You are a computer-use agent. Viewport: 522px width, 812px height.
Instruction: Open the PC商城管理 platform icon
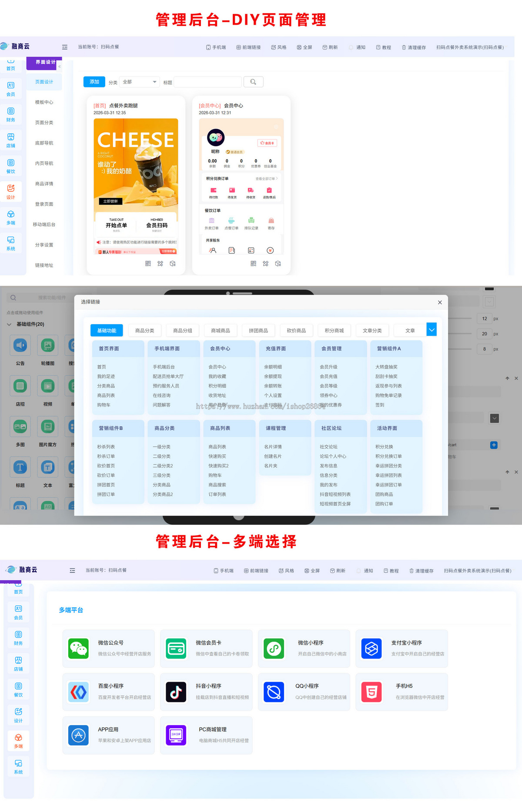coord(176,735)
